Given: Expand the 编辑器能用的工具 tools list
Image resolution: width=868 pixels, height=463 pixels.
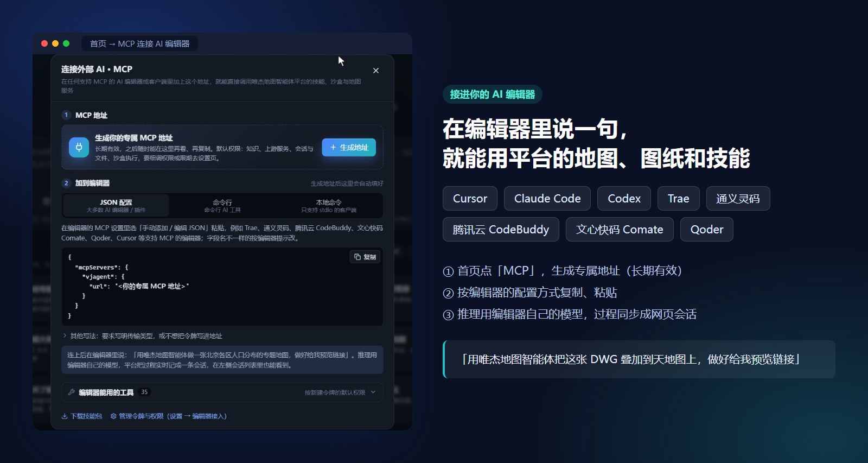Looking at the screenshot, I should (222, 392).
